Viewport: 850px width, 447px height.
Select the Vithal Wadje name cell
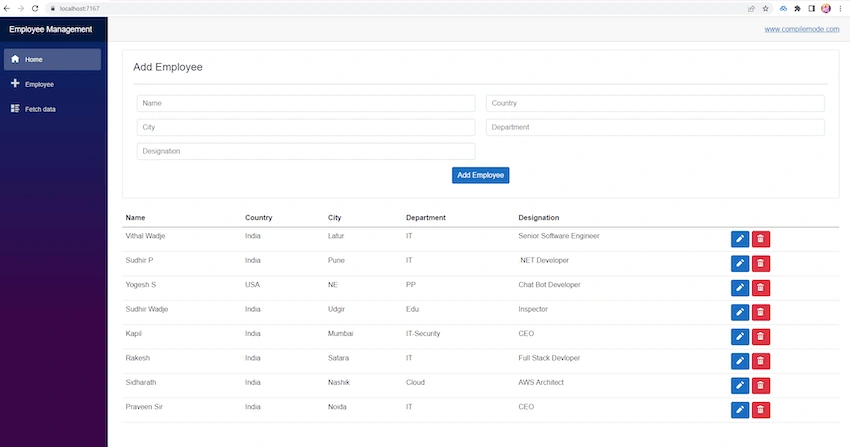click(x=145, y=236)
